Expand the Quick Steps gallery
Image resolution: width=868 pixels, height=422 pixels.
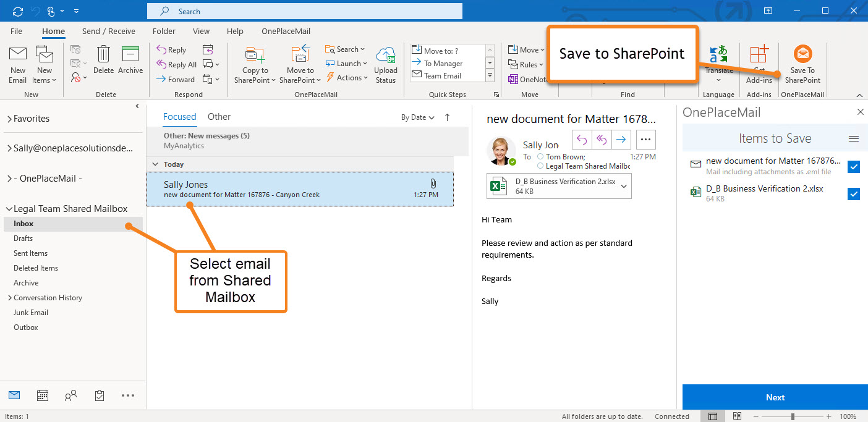point(490,75)
